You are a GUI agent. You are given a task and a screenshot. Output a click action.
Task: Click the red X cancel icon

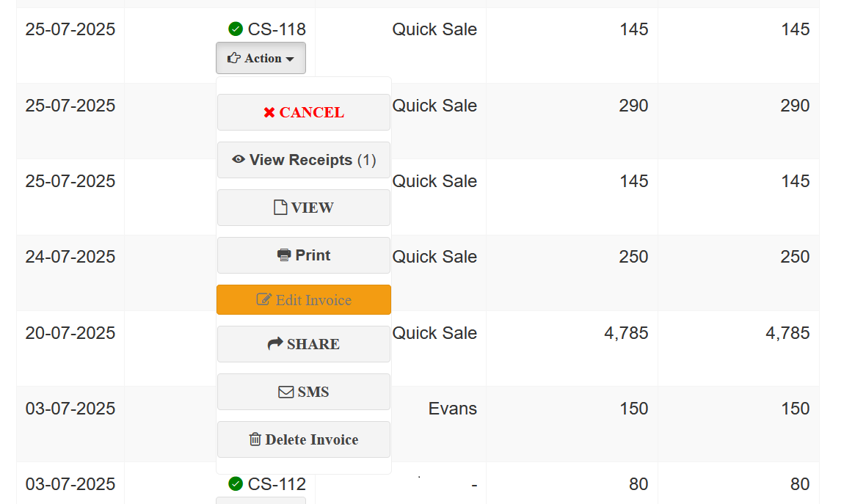click(269, 113)
